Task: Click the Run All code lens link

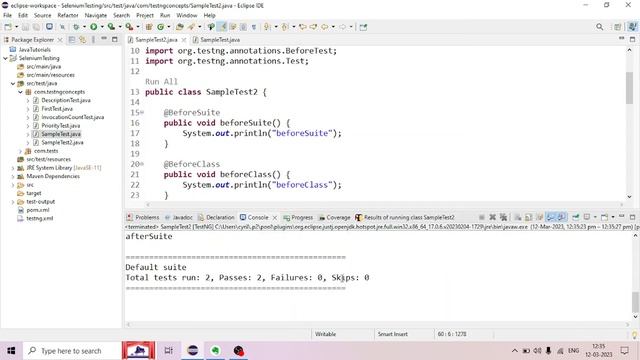Action: [x=161, y=81]
